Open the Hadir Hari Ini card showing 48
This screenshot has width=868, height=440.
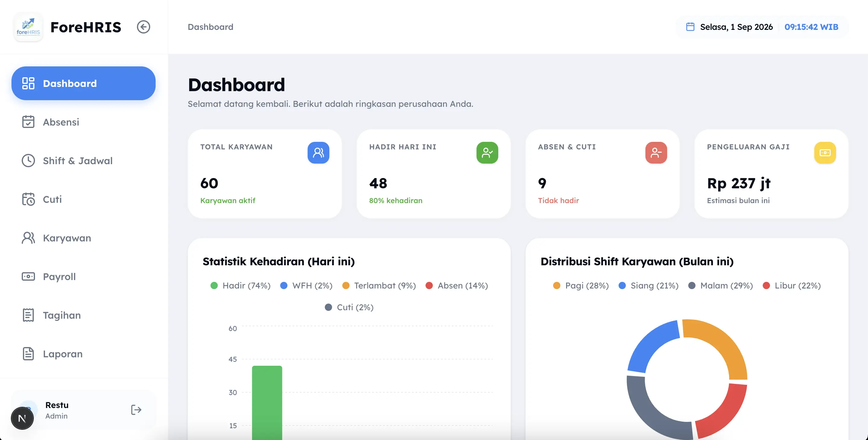point(434,174)
